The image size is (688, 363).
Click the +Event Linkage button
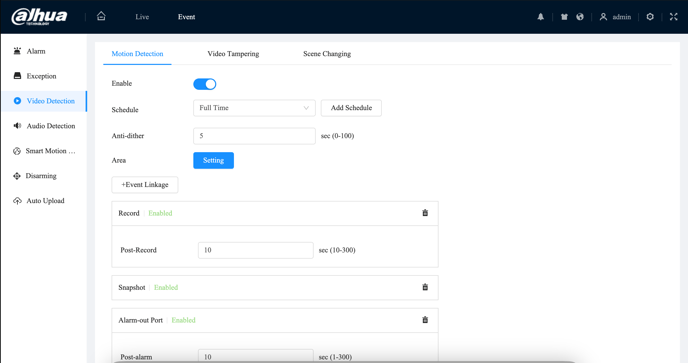(x=145, y=185)
